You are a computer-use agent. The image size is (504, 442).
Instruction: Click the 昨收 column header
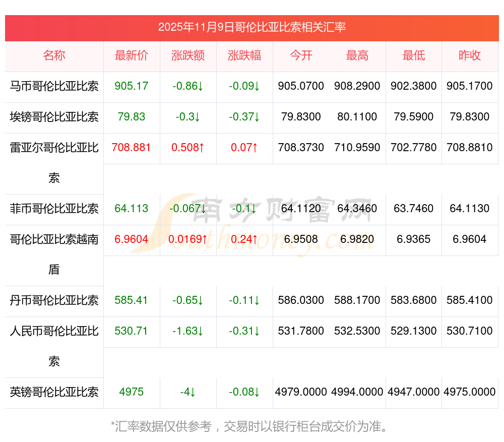tap(470, 55)
